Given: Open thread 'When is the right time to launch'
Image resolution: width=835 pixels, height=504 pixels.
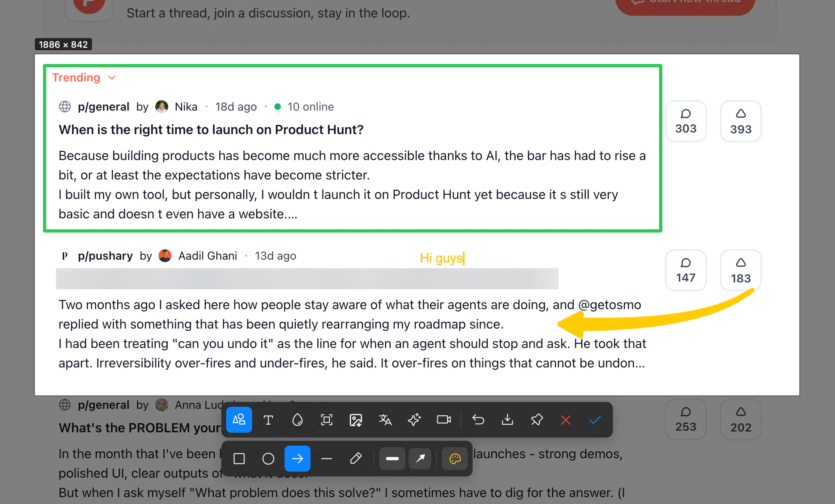Looking at the screenshot, I should pyautogui.click(x=211, y=130).
